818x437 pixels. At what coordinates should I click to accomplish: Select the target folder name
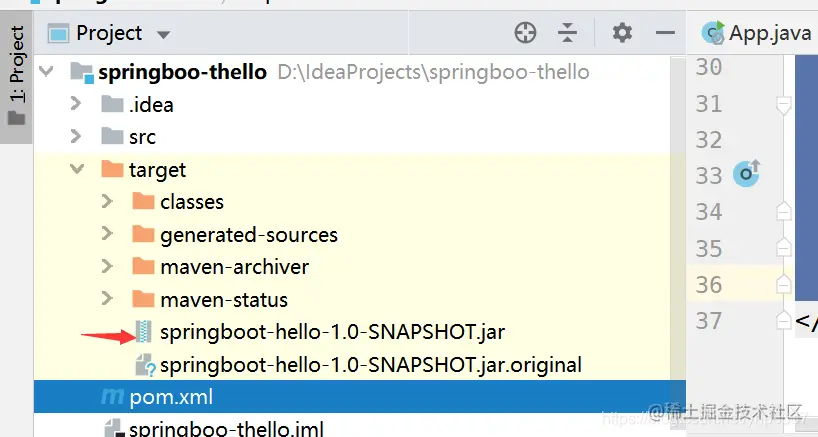click(158, 170)
